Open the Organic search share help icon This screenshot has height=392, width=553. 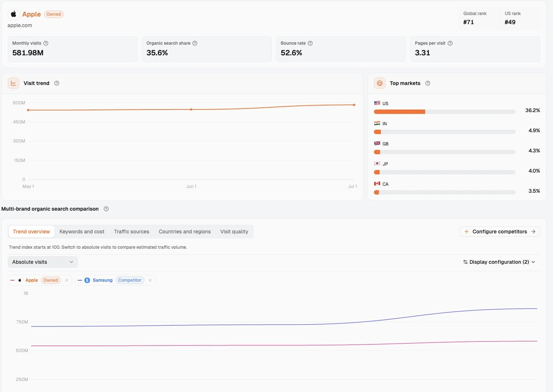point(195,43)
